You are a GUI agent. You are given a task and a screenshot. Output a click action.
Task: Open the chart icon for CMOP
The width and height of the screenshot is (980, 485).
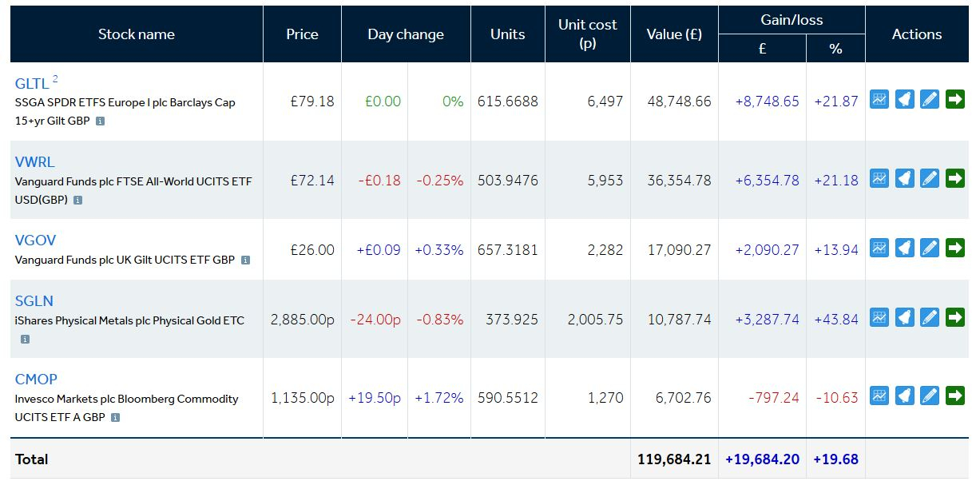tap(879, 396)
